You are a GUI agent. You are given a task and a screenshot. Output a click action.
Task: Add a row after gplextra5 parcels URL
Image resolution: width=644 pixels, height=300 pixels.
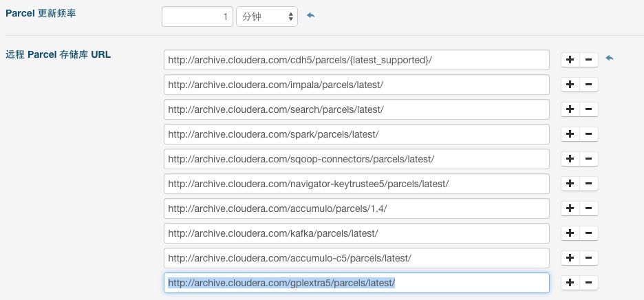[x=570, y=283]
